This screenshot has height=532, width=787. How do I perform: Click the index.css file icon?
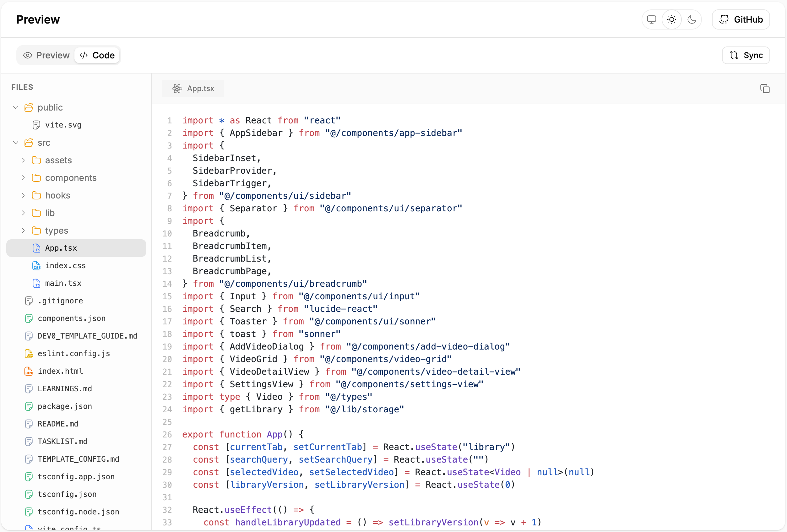click(36, 266)
